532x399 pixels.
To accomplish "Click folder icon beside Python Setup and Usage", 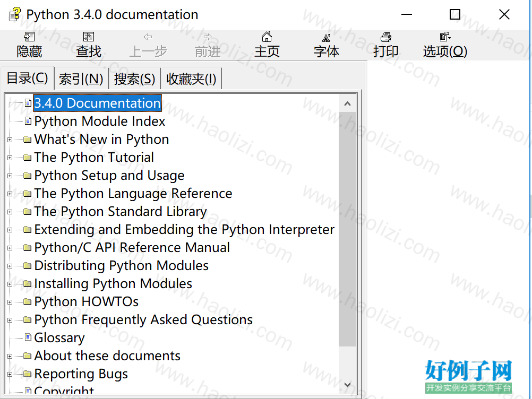I will (x=28, y=175).
